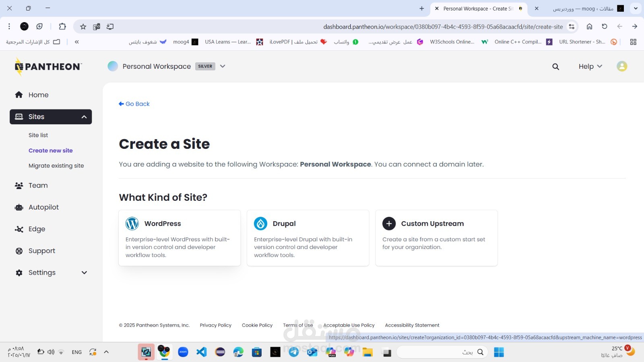Open the Privacy Policy link

(x=216, y=325)
